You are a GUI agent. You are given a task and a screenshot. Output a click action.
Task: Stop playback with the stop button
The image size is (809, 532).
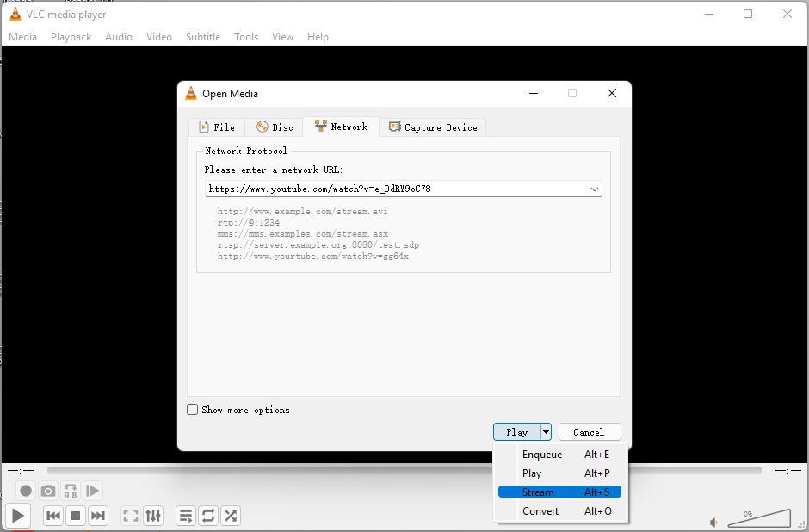click(x=76, y=516)
